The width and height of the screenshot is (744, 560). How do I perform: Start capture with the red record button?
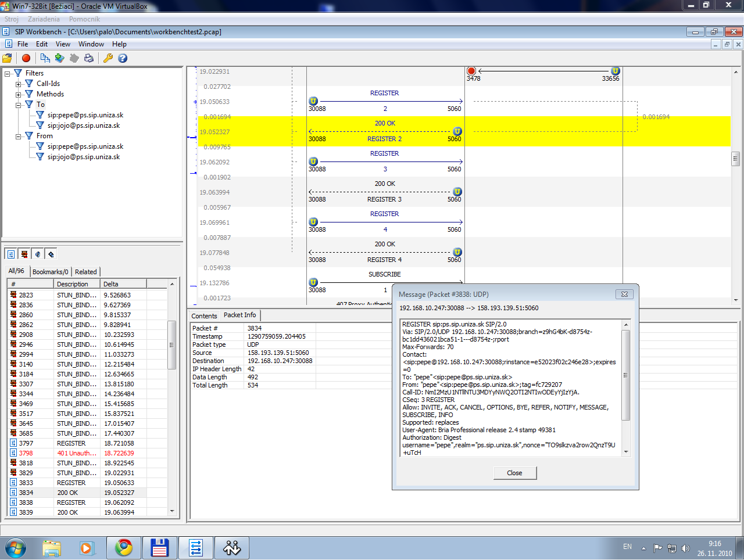pyautogui.click(x=26, y=58)
